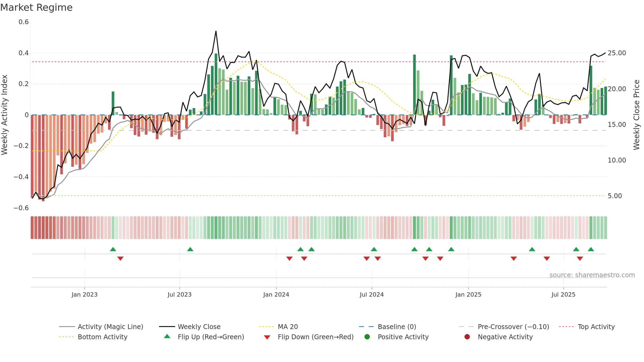Click the red Negative Activity dot in the legend
The height and width of the screenshot is (362, 644).
click(467, 337)
